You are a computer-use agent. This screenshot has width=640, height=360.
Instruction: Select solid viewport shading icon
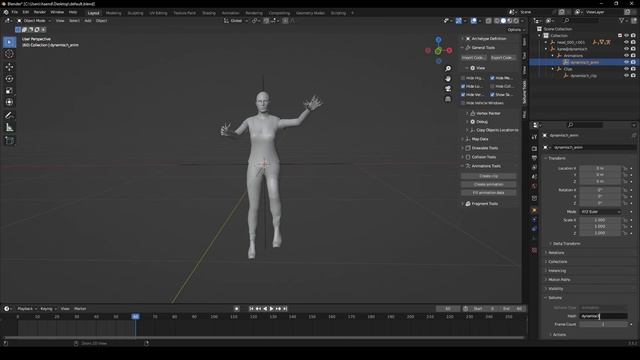click(x=503, y=20)
